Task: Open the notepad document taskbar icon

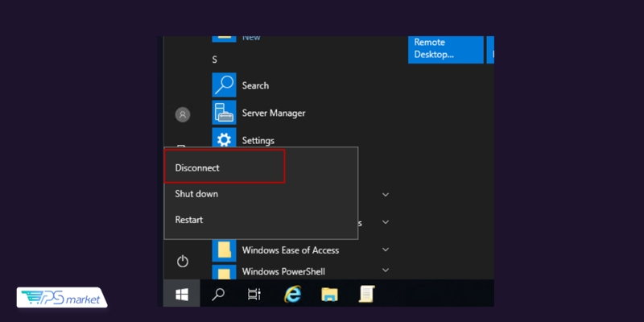Action: pos(366,295)
